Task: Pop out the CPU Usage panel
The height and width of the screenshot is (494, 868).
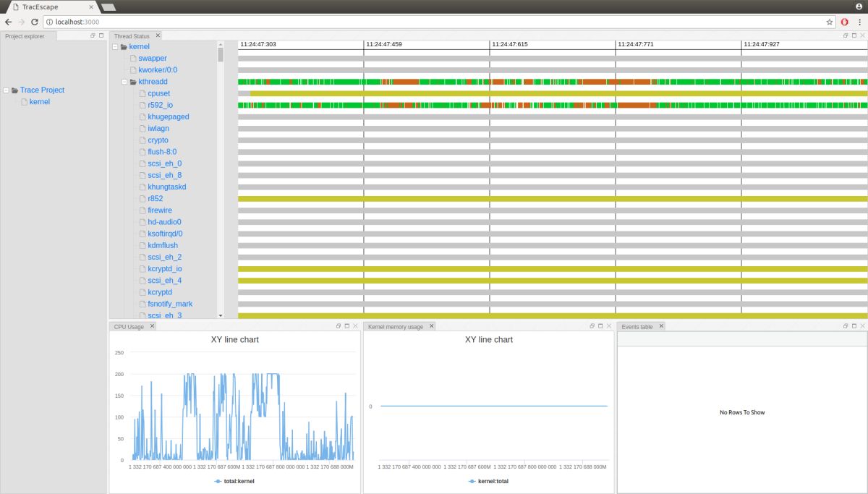Action: pyautogui.click(x=339, y=326)
